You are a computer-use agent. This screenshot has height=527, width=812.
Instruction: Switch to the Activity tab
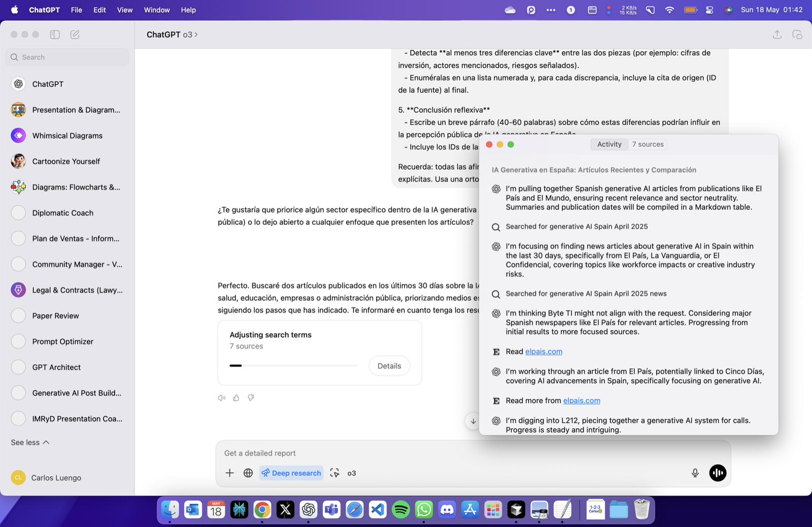608,144
